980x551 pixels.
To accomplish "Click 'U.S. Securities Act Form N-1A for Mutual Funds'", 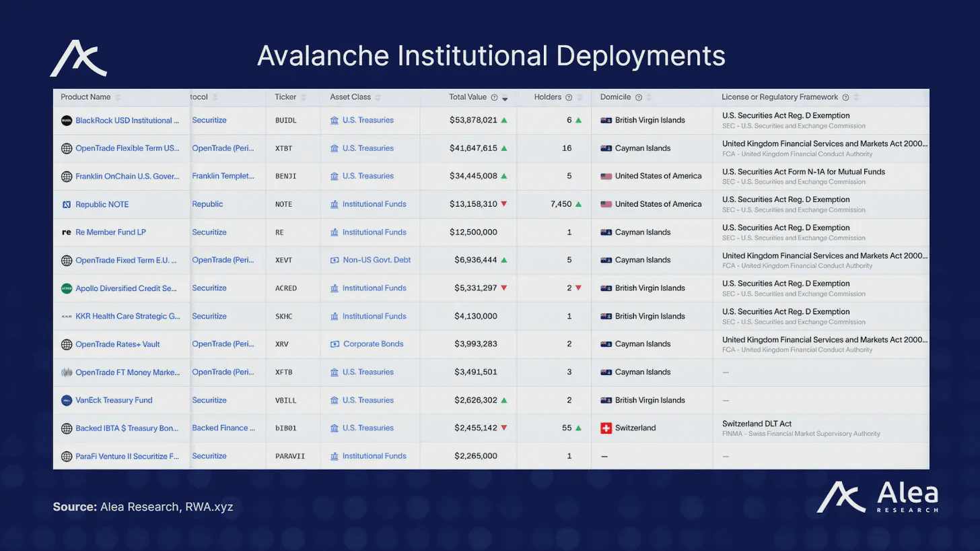I will (804, 172).
